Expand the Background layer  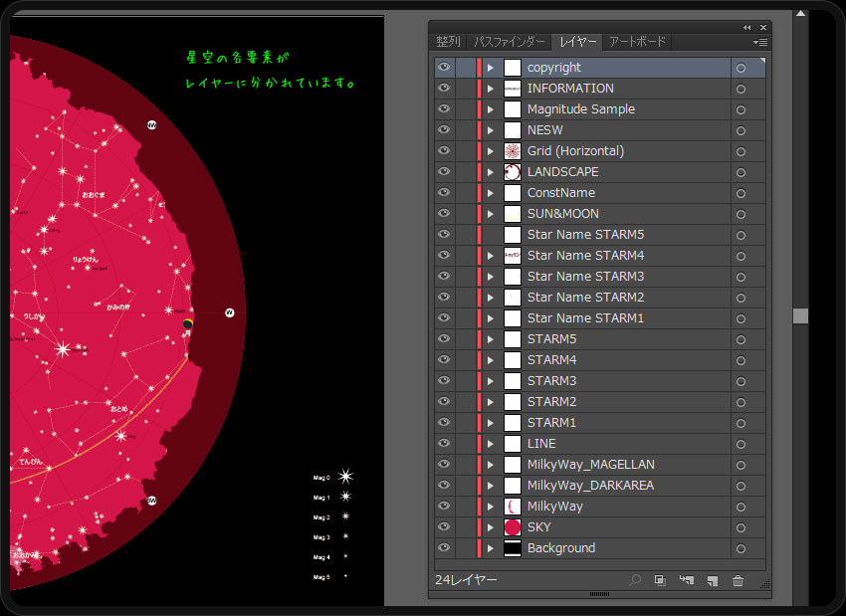pos(491,548)
